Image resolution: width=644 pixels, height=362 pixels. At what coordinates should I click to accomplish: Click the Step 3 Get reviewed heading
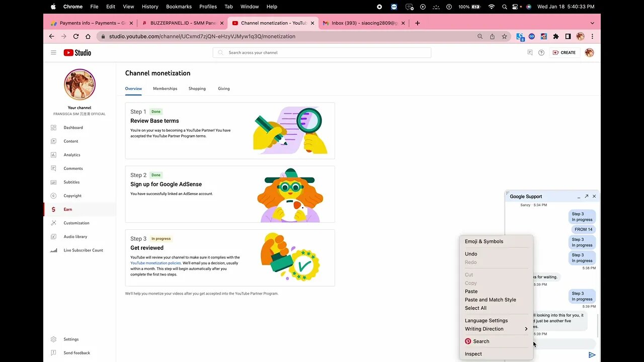click(147, 248)
